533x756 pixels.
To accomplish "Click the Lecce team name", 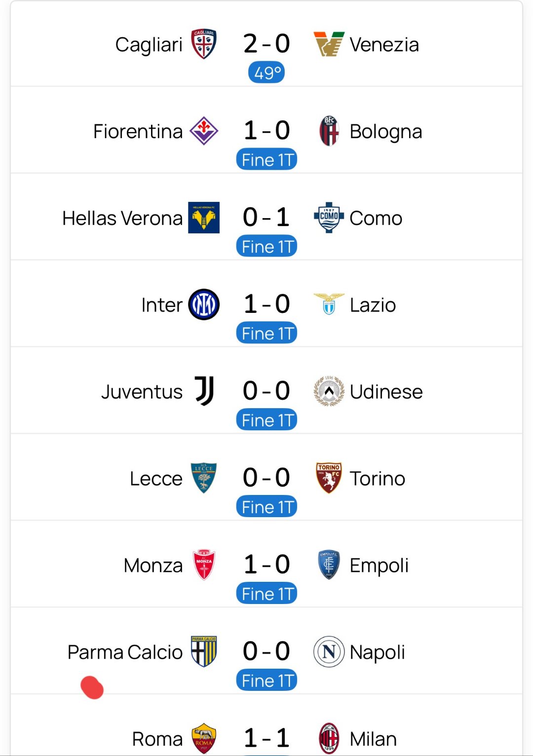I will [x=156, y=479].
